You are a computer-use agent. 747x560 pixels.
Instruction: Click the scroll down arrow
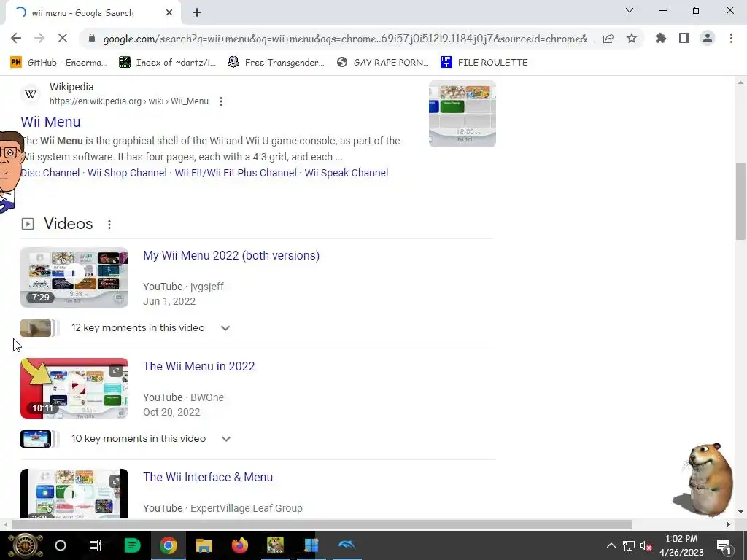point(740,512)
